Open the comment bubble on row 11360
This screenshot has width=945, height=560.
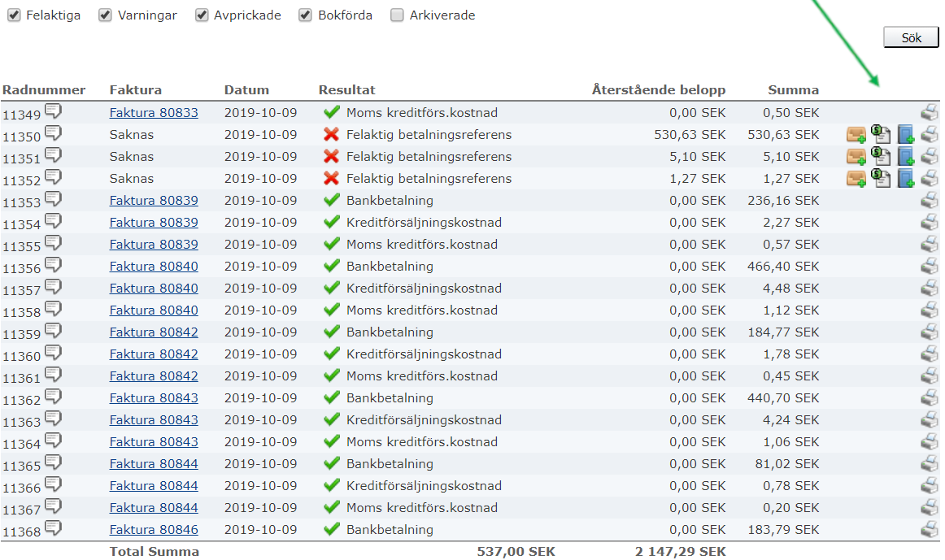point(53,353)
